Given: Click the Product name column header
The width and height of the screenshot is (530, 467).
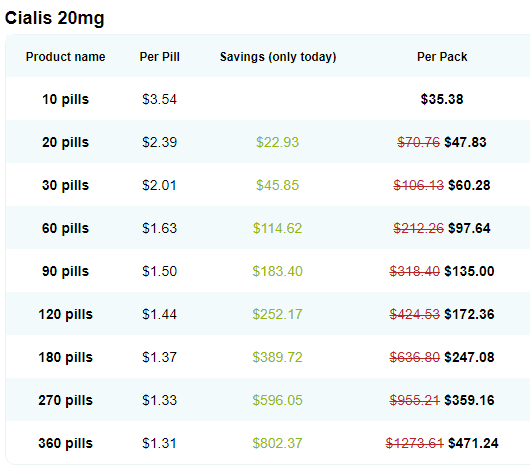Looking at the screenshot, I should tap(66, 56).
